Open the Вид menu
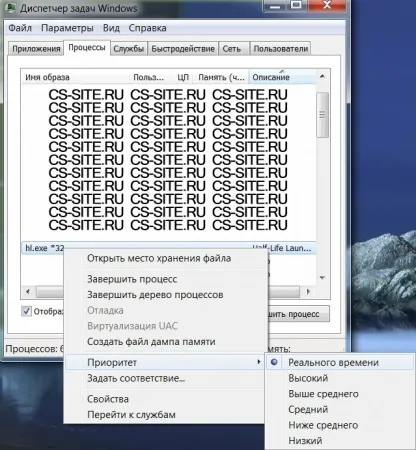Viewport: 416px width, 450px height. tap(111, 28)
